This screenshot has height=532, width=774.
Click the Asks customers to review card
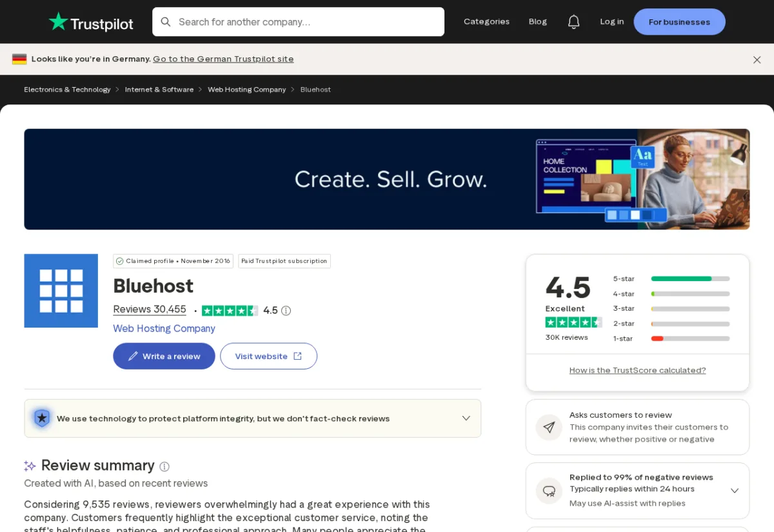click(637, 427)
